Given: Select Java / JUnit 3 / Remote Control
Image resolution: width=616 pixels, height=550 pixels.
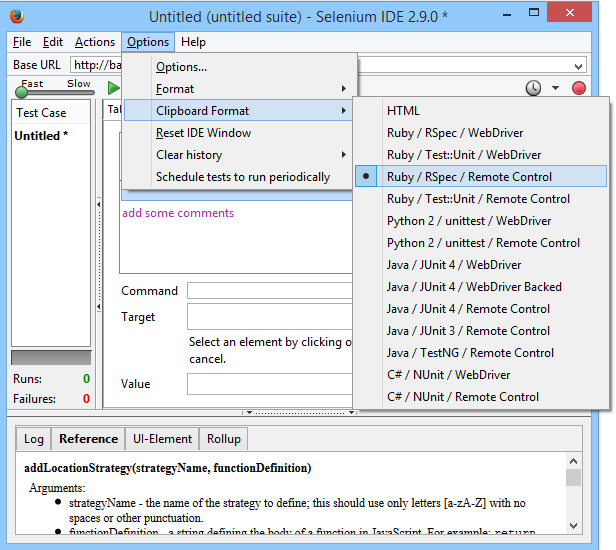Looking at the screenshot, I should (x=481, y=331).
